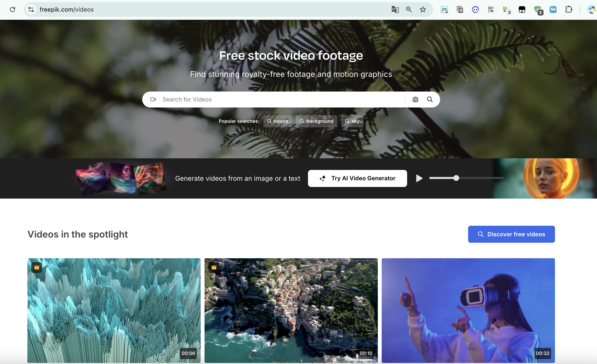
Task: Click the QR code extension icon
Action: [x=491, y=9]
